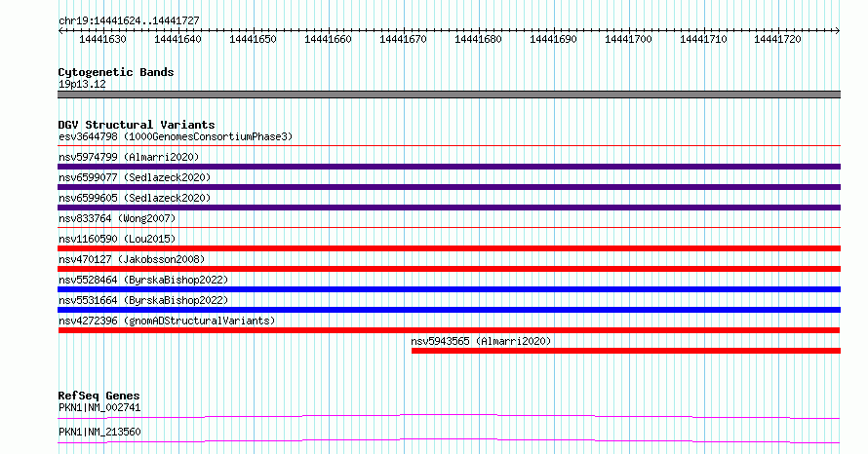Screen dimensions: 868x454
Task: Open variant nsv6599077 (Sedlazeck2020) label
Action: click(135, 177)
